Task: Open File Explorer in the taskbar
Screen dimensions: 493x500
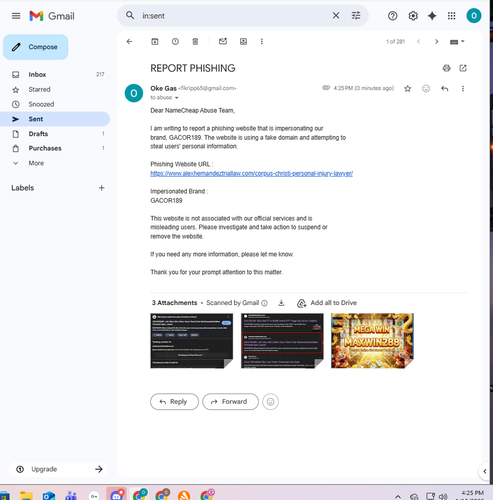Action: click(x=26, y=496)
